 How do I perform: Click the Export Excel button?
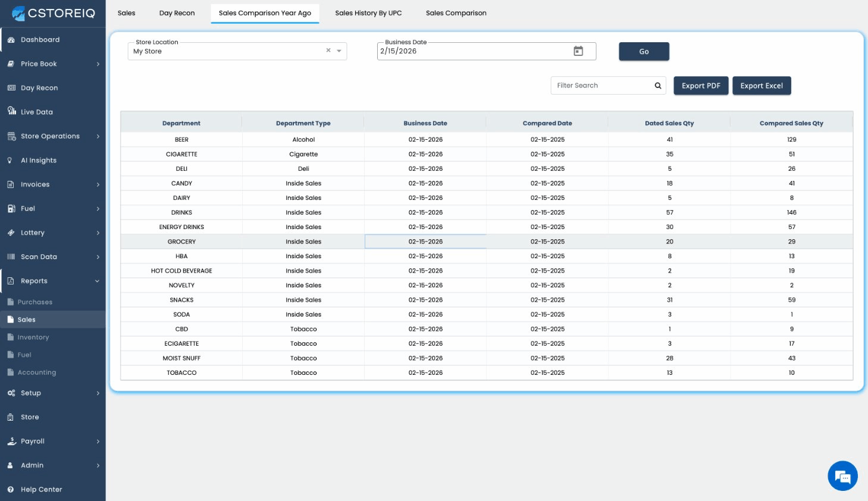(761, 86)
